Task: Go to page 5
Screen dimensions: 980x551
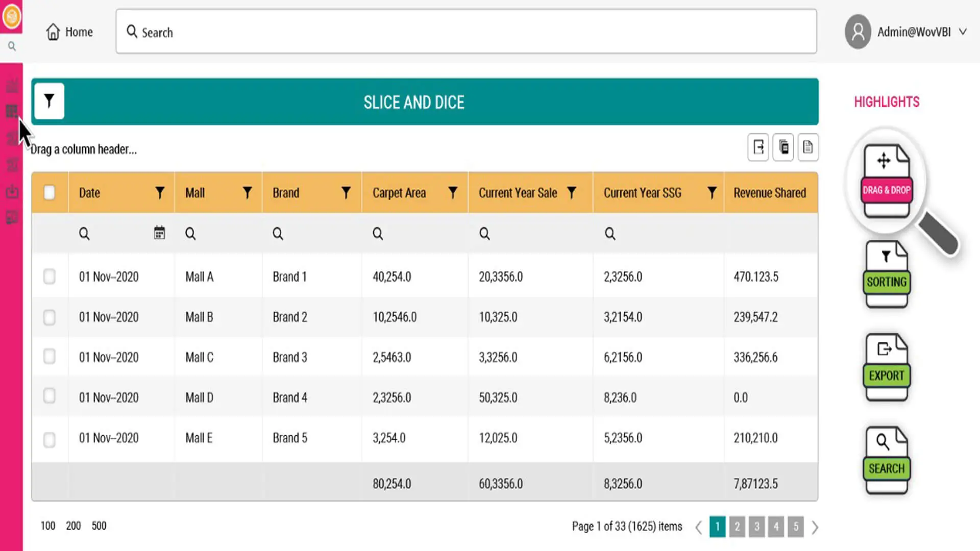Action: [796, 527]
